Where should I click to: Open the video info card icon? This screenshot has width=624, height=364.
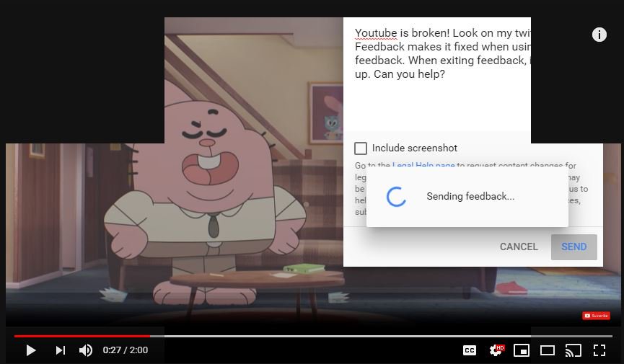pyautogui.click(x=599, y=35)
